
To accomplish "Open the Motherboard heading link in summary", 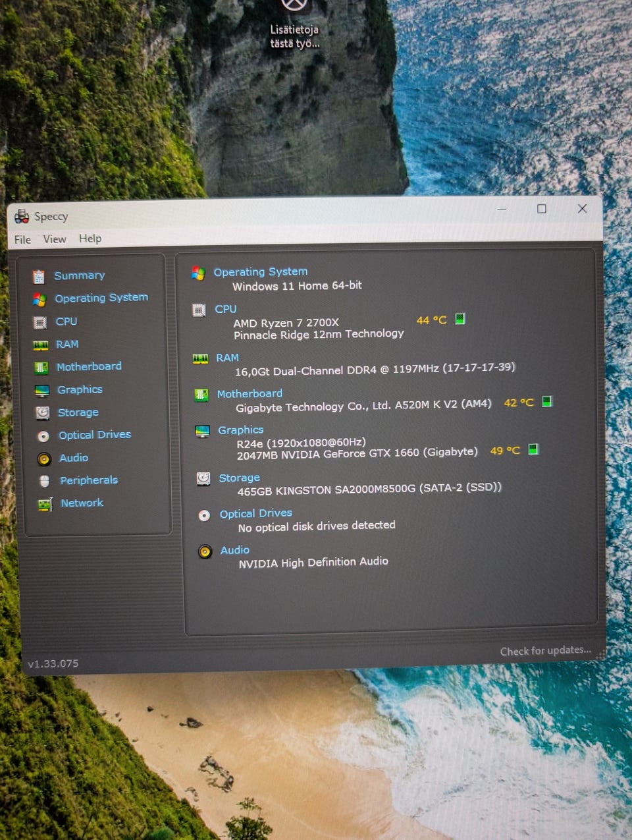I will click(250, 393).
